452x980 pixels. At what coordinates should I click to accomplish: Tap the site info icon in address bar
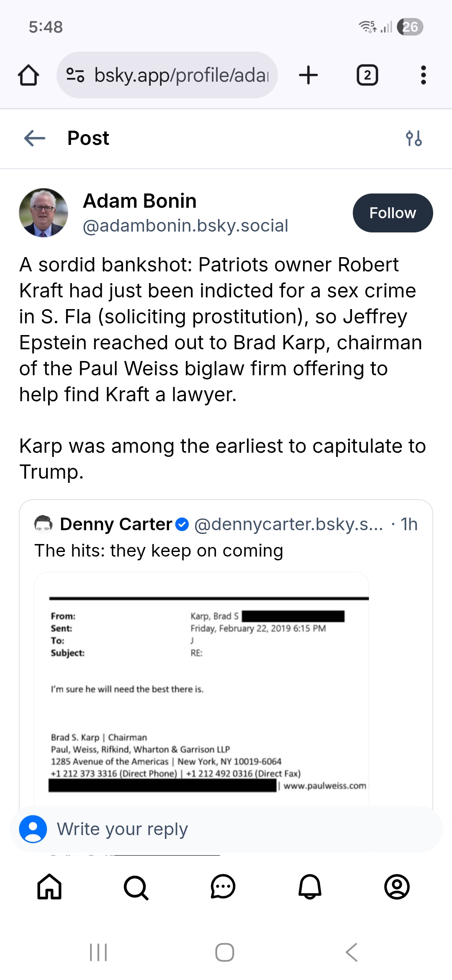pos(75,75)
